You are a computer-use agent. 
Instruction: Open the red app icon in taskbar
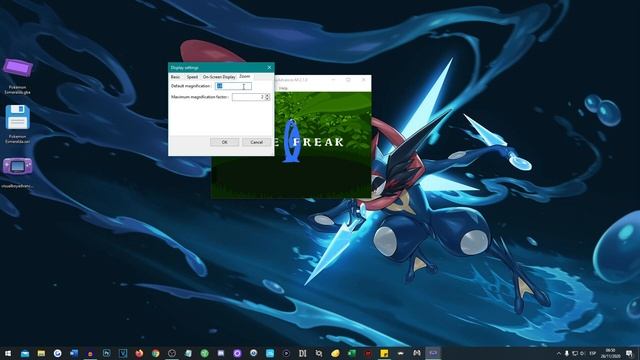pos(368,353)
